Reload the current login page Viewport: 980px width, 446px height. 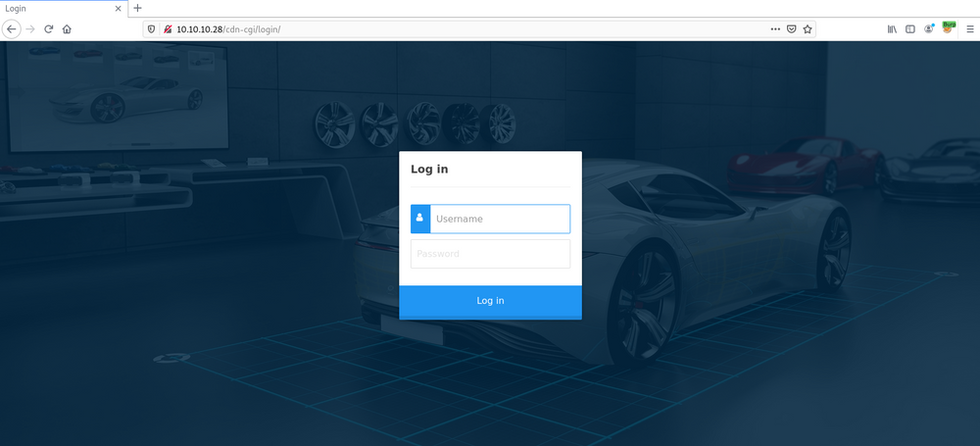(x=48, y=29)
